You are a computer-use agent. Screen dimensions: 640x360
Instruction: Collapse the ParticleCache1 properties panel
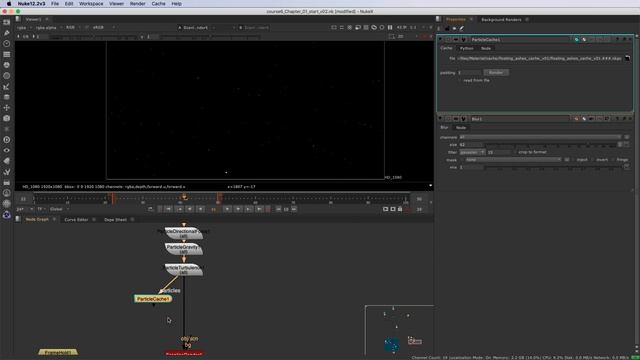(x=440, y=40)
